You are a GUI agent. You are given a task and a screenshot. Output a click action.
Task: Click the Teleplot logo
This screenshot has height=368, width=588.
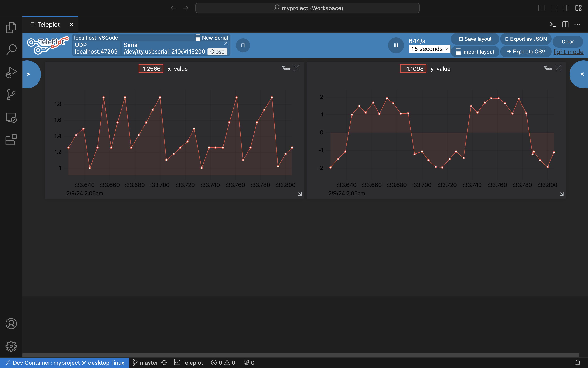pos(48,45)
